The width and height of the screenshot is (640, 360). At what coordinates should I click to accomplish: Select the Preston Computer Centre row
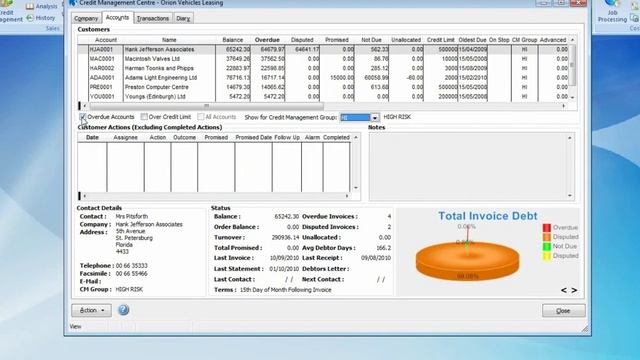pos(322,87)
